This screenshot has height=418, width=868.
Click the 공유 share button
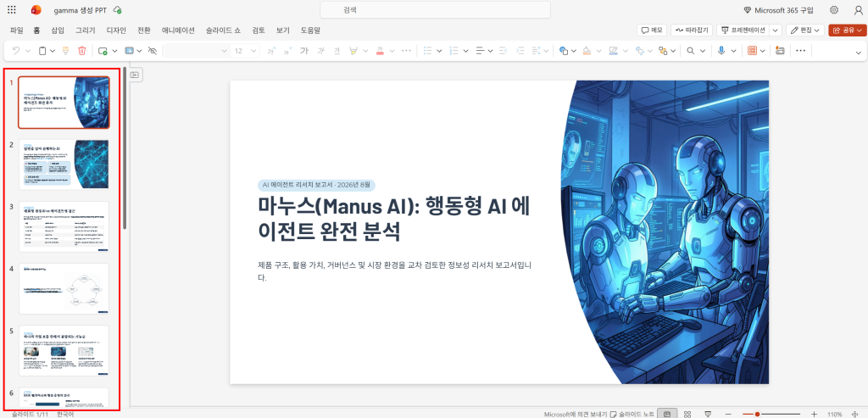coord(847,31)
